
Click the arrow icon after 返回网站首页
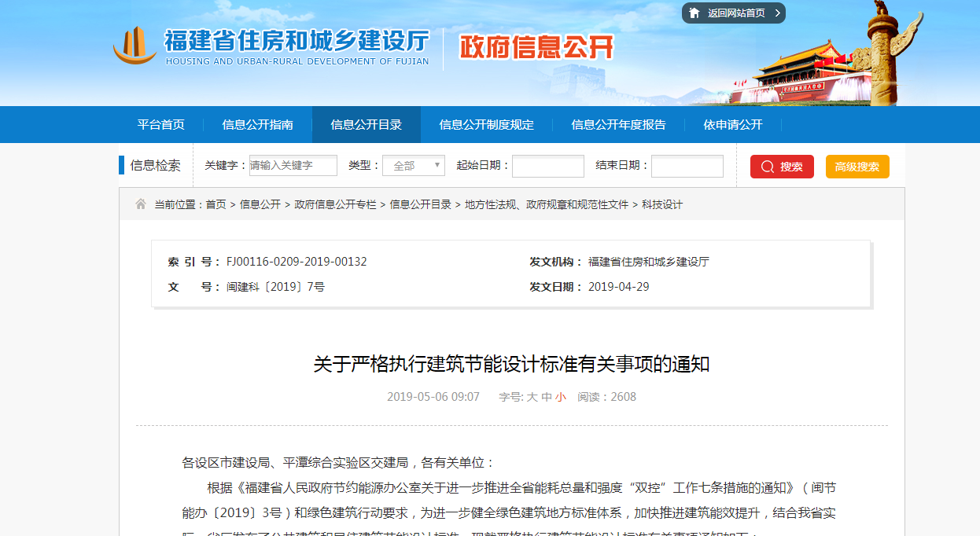tap(777, 13)
